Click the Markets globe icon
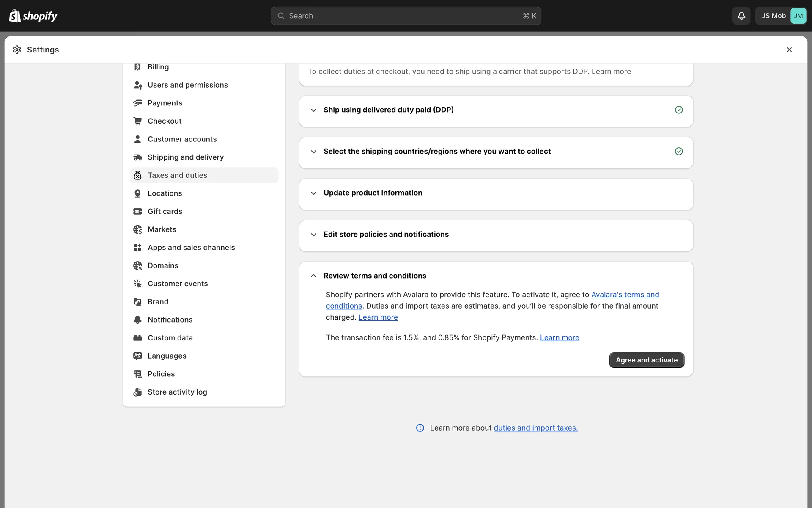The width and height of the screenshot is (812, 508). click(x=137, y=229)
